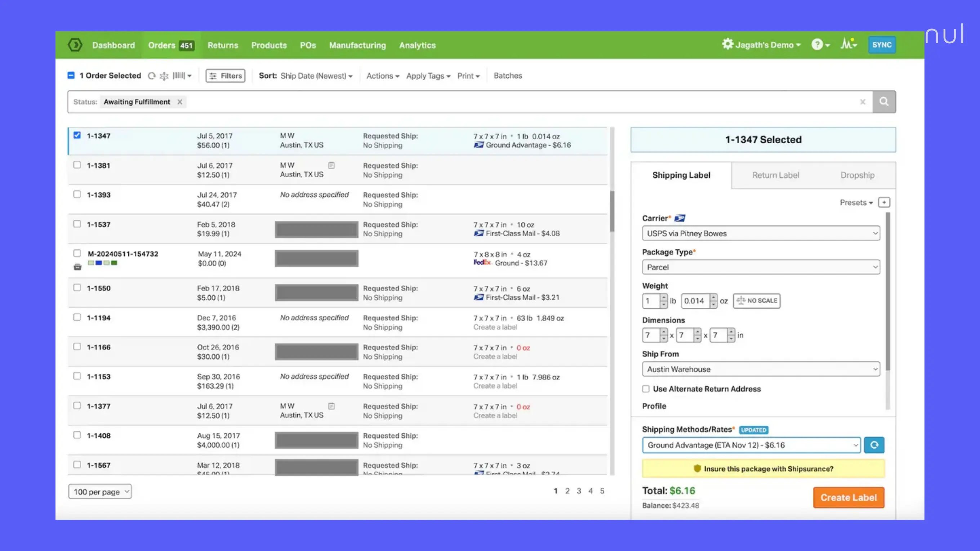Increase ounces with the weight stepper arrow
980x551 pixels.
714,298
